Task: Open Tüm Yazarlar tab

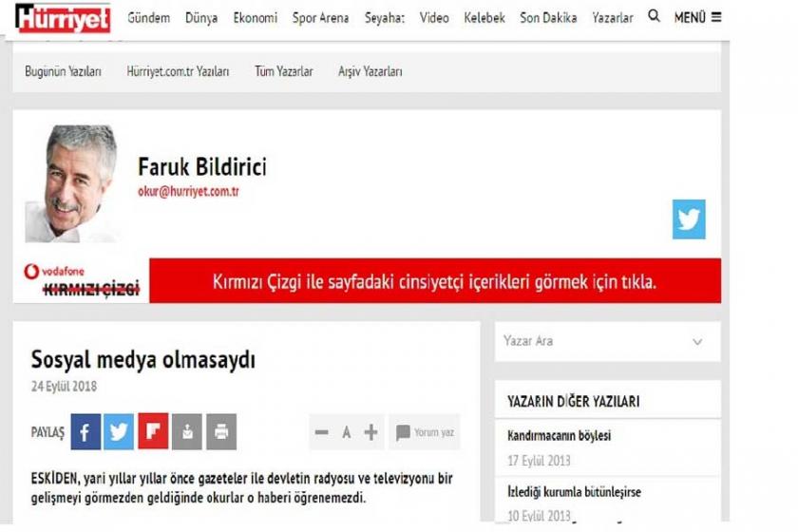Action: pos(283,71)
